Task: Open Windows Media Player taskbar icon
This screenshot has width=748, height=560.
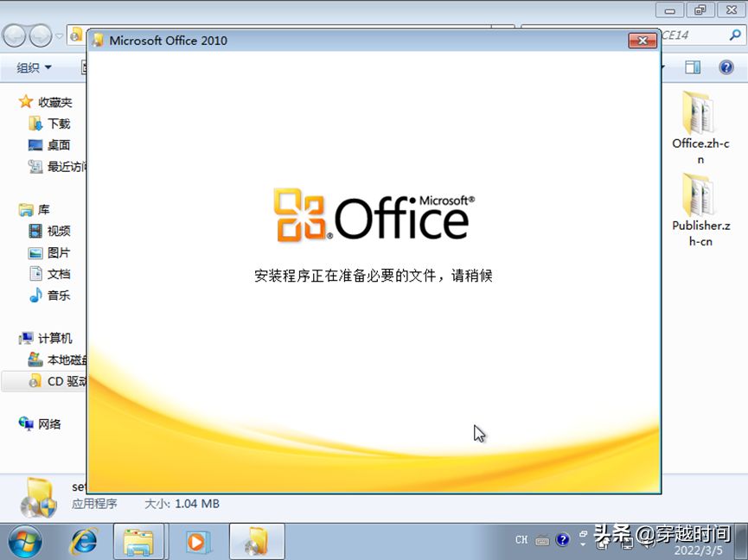Action: point(196,542)
